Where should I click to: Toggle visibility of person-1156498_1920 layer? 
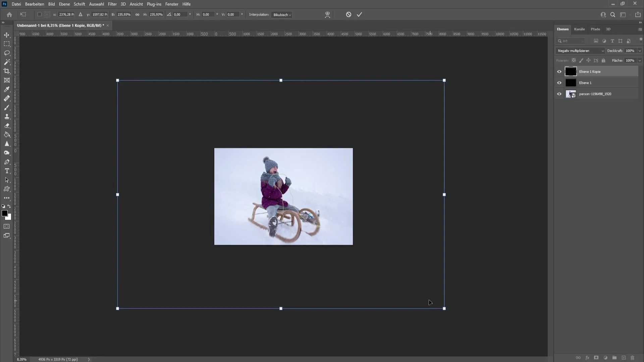(x=559, y=94)
